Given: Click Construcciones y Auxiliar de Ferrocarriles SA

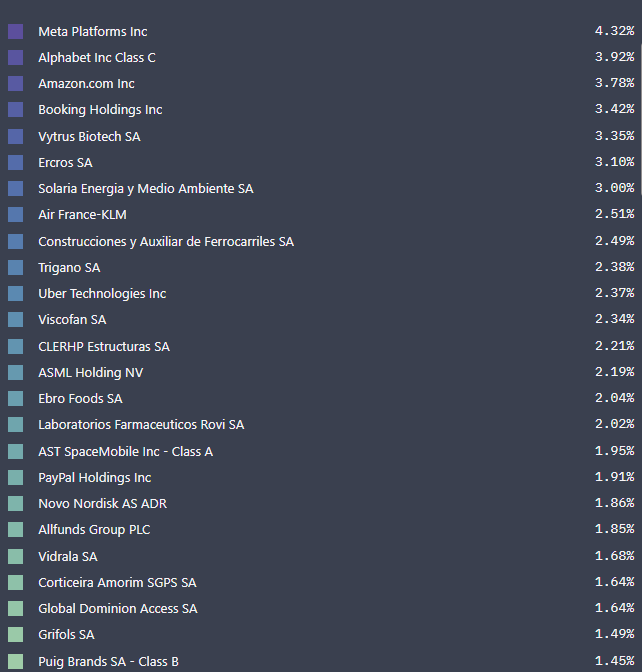Looking at the screenshot, I should [x=166, y=242].
